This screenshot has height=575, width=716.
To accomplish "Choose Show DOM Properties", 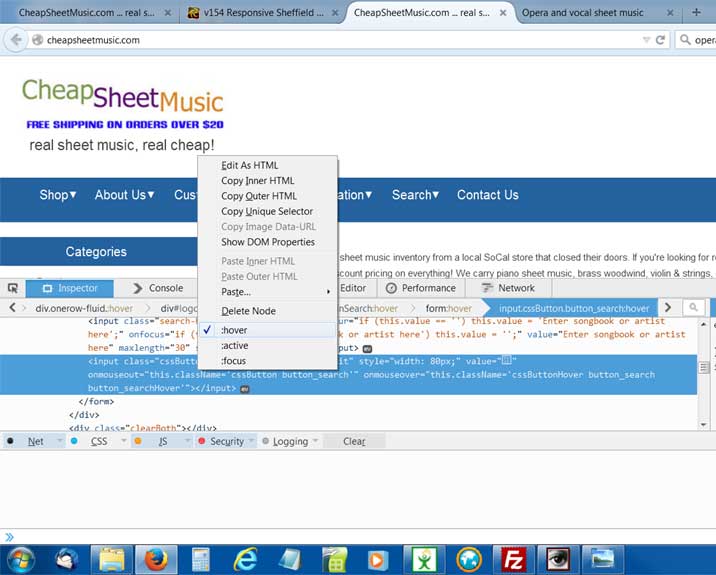I will click(x=268, y=242).
